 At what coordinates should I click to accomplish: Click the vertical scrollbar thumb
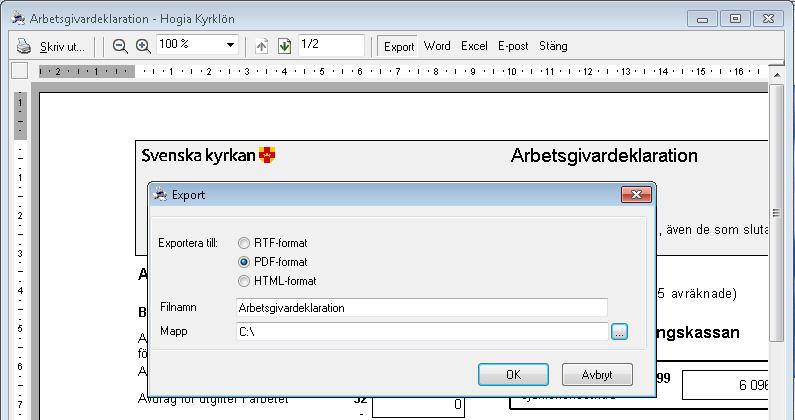[776, 213]
